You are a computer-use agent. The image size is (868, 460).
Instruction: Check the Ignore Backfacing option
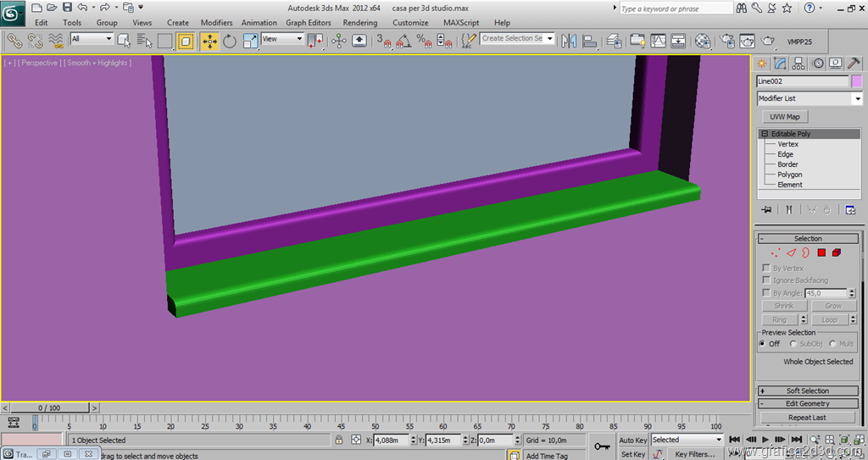[x=766, y=280]
